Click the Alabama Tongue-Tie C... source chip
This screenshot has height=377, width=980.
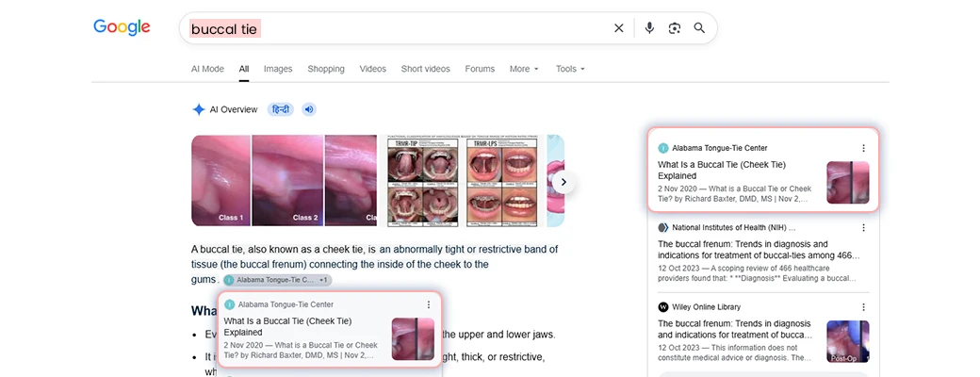(278, 280)
